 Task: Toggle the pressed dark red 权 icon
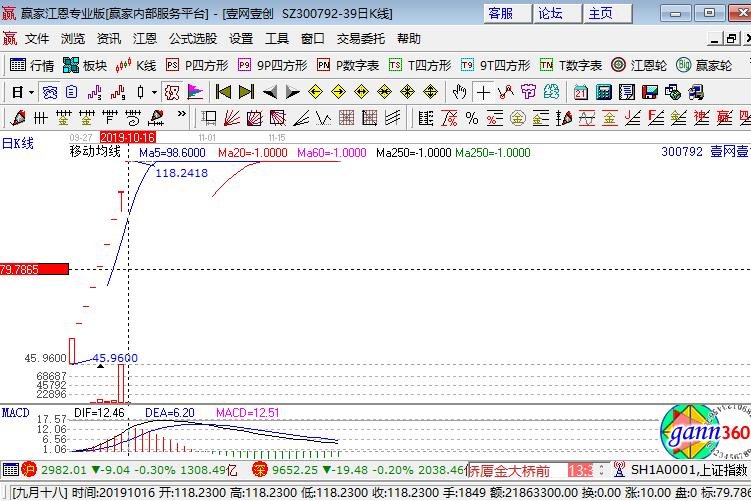point(172,92)
